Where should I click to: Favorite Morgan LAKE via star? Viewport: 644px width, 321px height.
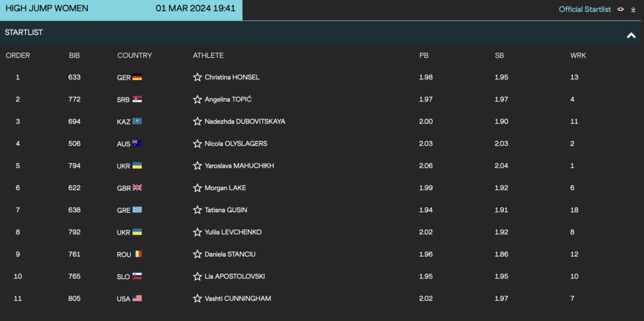pos(197,188)
